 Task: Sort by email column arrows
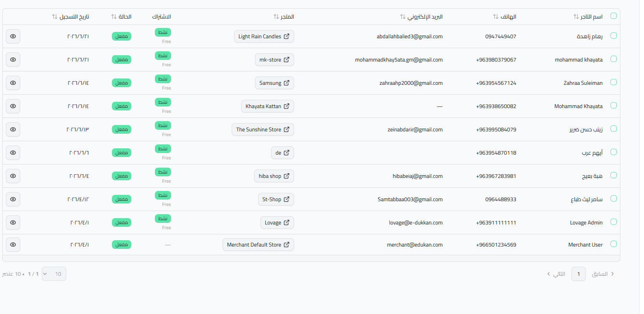point(402,17)
